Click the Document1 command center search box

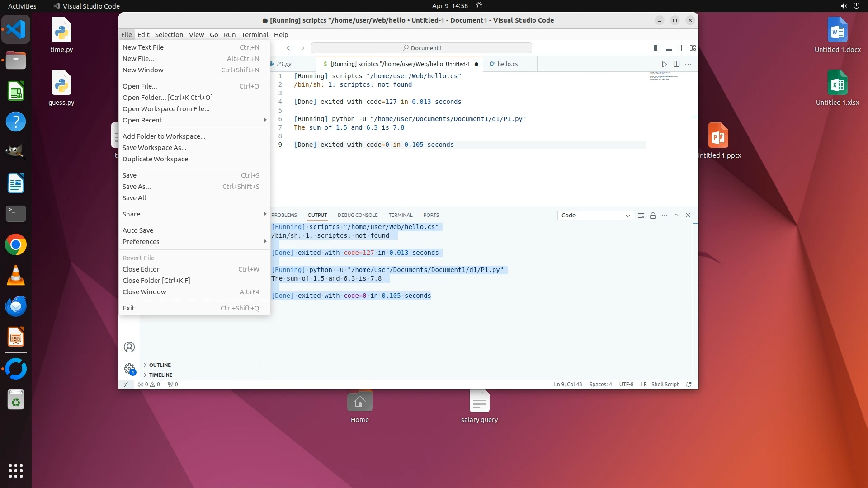coord(421,48)
